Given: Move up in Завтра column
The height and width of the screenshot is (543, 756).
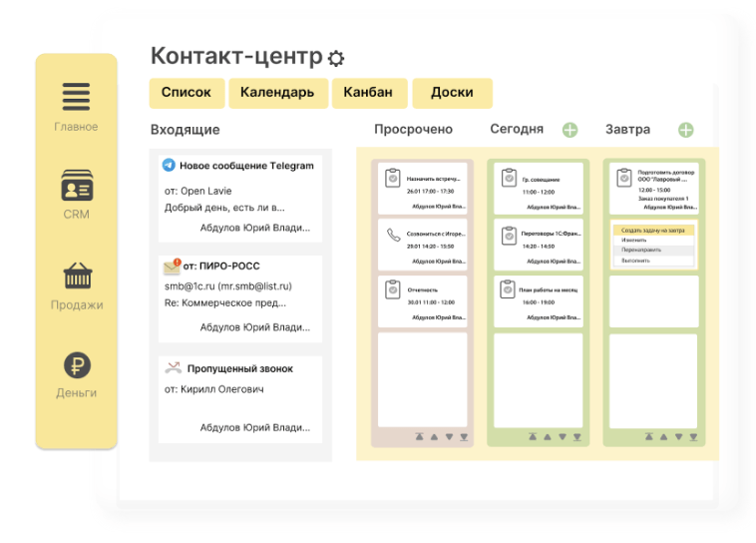Looking at the screenshot, I should 664,437.
